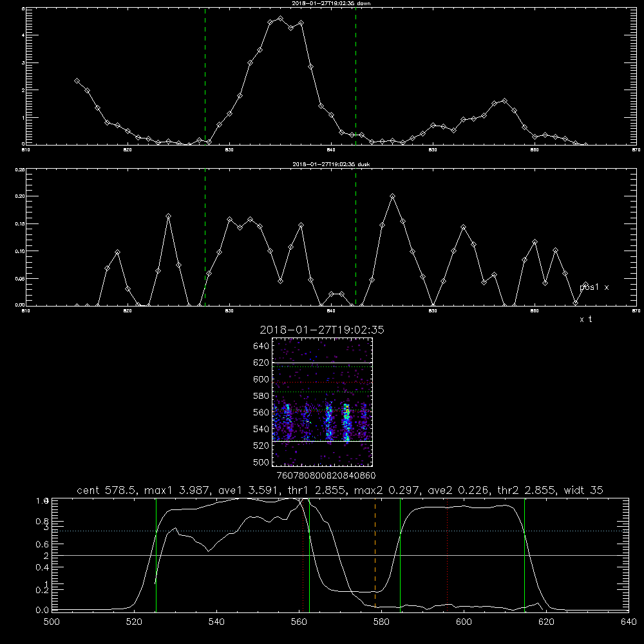Select right green dashed line in dawn plot

(355, 76)
